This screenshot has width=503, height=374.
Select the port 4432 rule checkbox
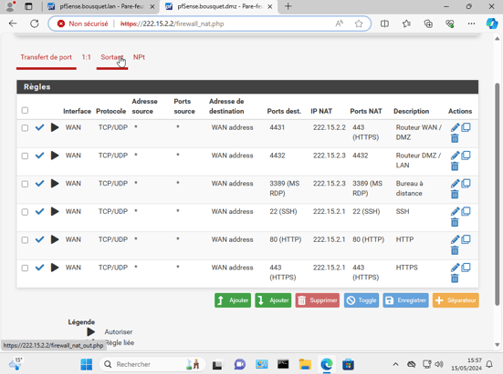point(25,156)
